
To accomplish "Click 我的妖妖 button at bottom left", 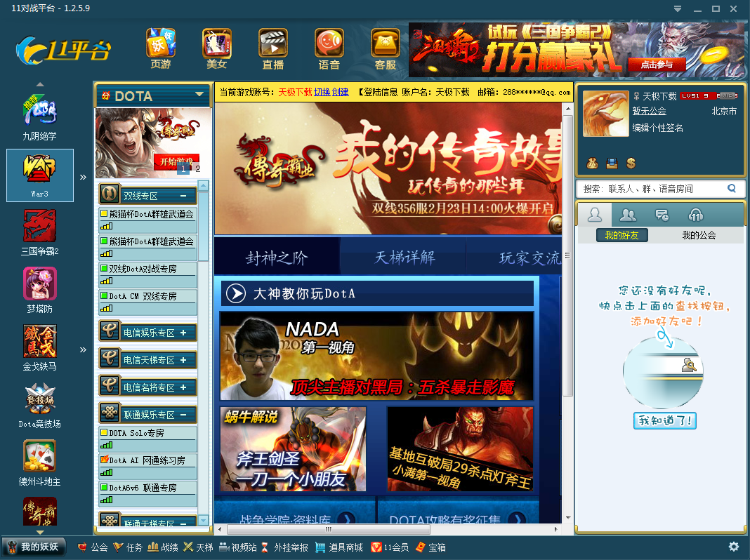I will [x=34, y=547].
